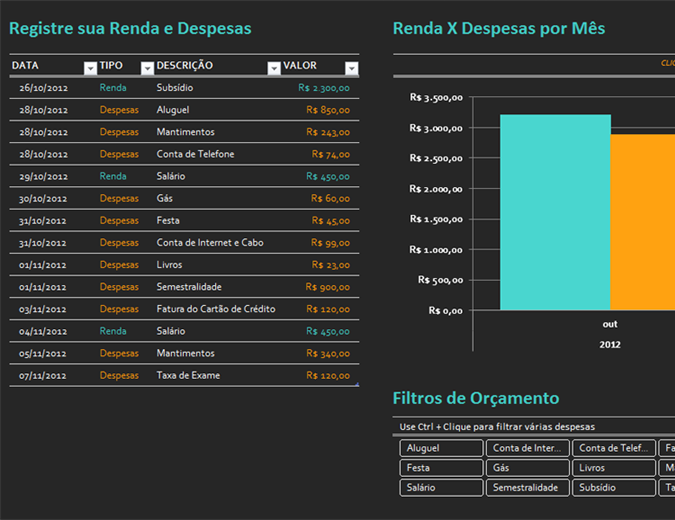The width and height of the screenshot is (675, 520).
Task: Click the value R$ 900,00
Action: point(328,287)
